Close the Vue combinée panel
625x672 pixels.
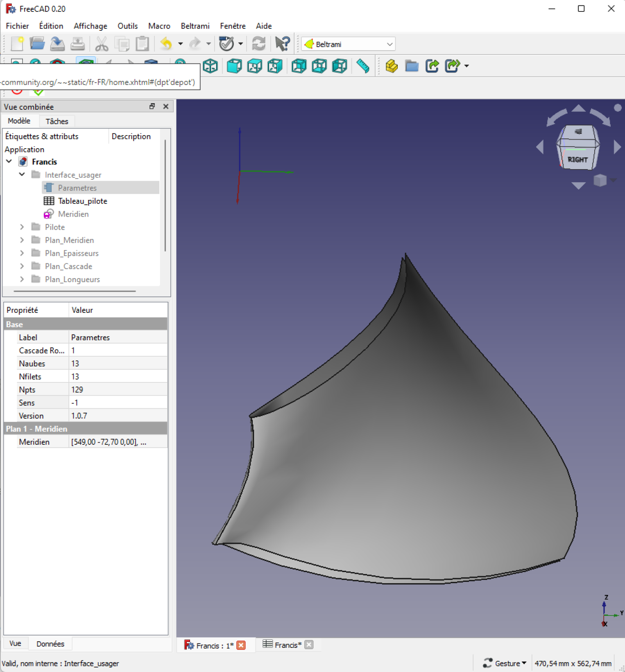pyautogui.click(x=166, y=106)
